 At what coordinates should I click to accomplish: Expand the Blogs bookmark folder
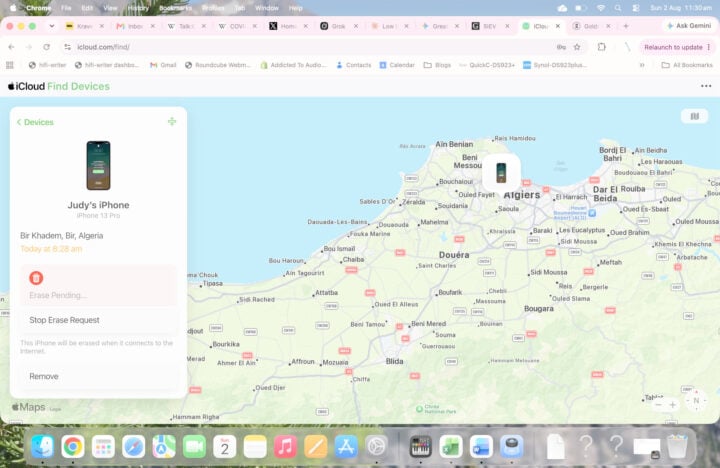(437, 65)
